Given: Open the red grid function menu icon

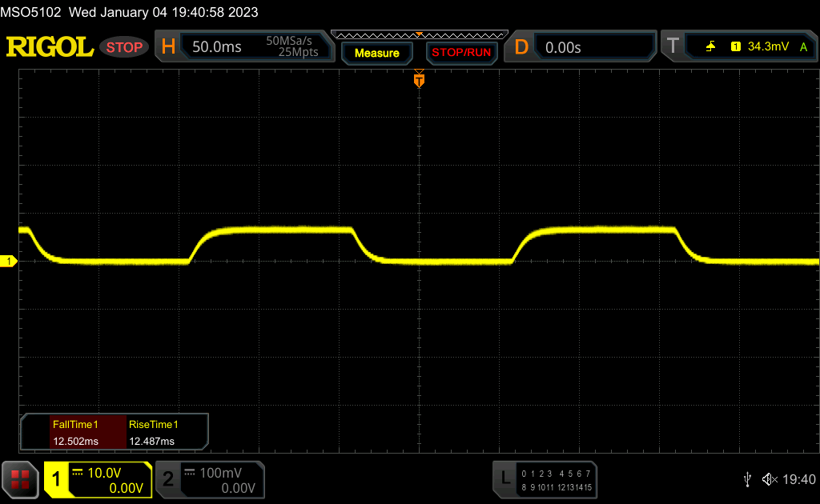Looking at the screenshot, I should 20,479.
